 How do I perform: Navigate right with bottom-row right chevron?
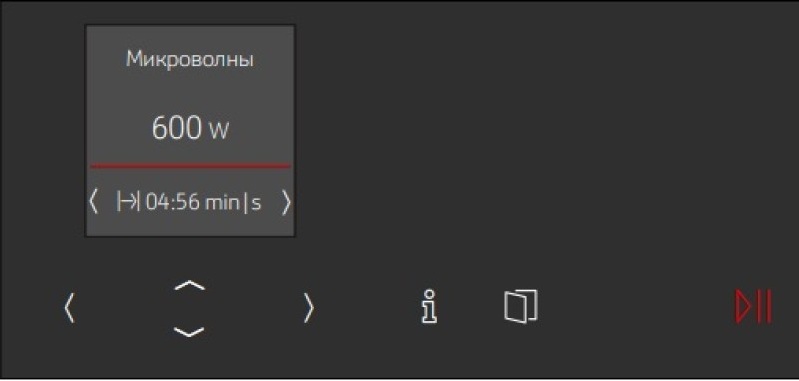(308, 308)
